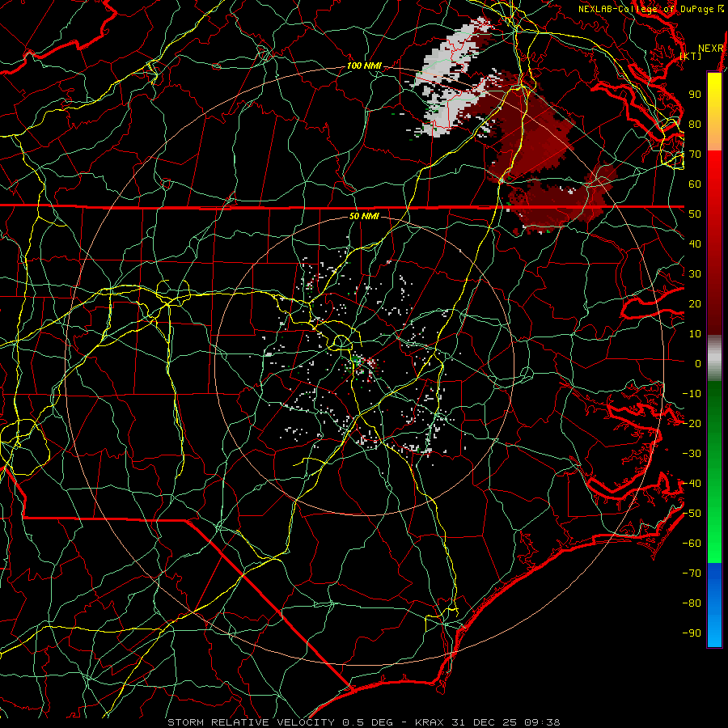728x728 pixels.
Task: Click the positive 90 value on the velocity scale
Action: point(695,95)
